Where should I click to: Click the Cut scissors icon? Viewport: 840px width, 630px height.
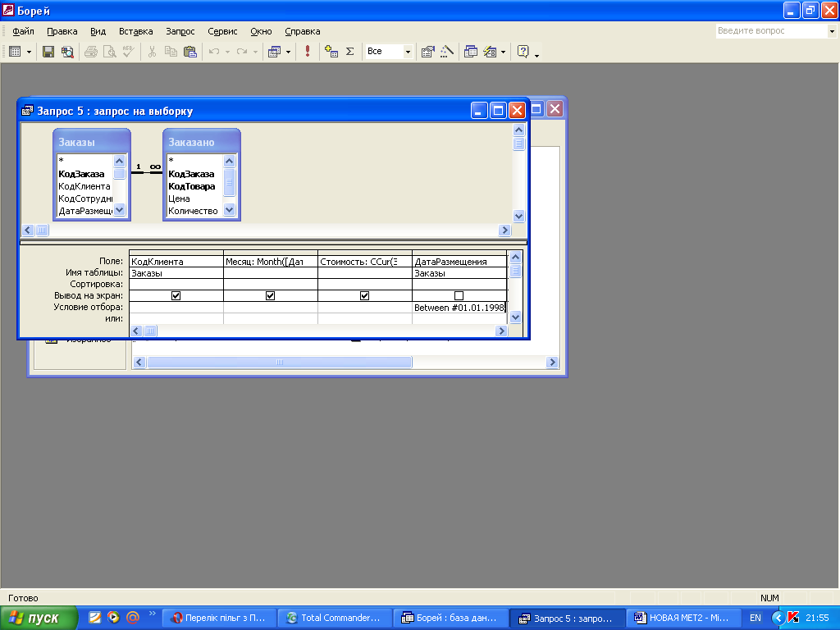tap(152, 52)
